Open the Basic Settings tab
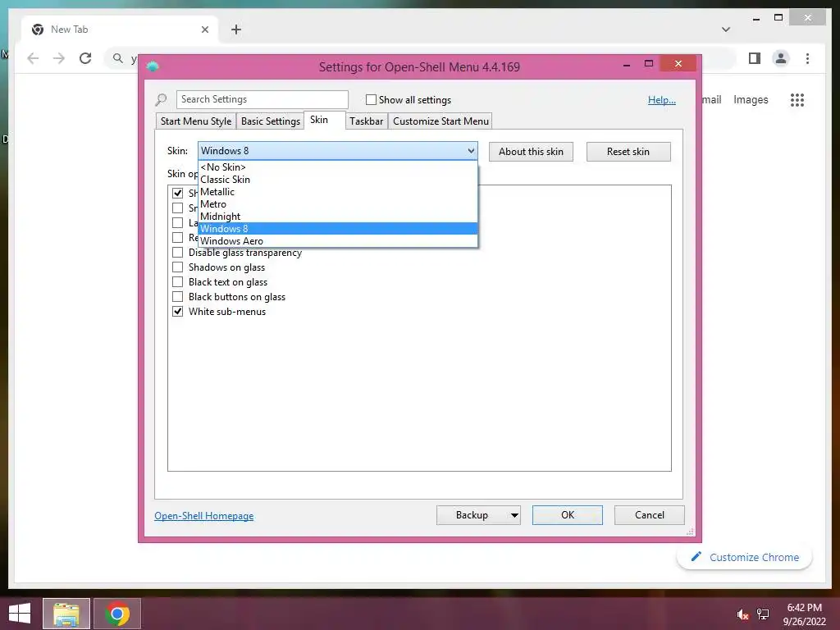 click(x=271, y=121)
